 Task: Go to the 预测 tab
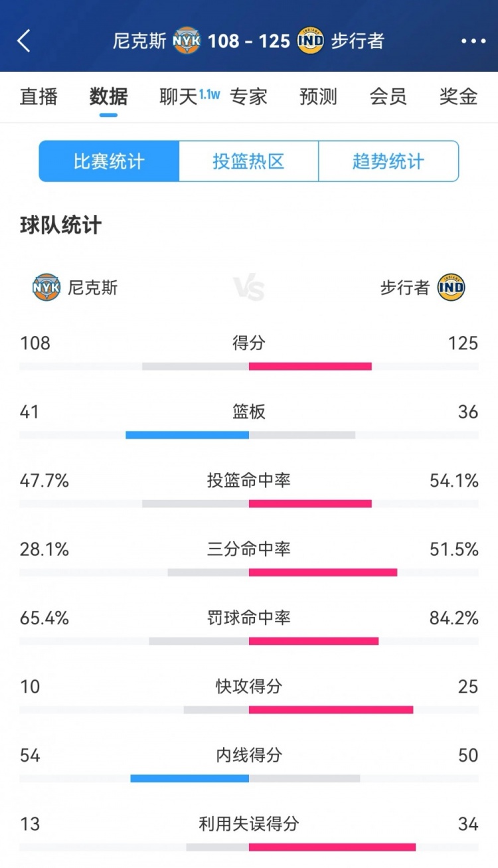coord(319,97)
